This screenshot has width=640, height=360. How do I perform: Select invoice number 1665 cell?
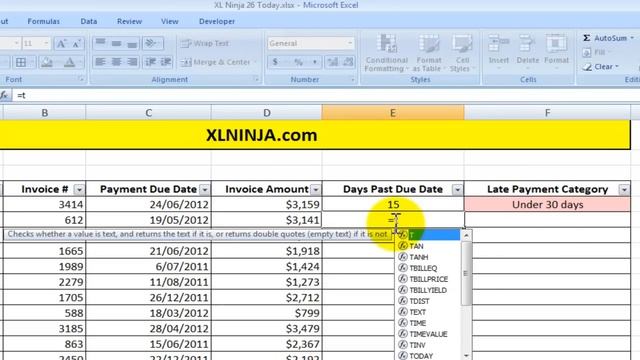point(44,251)
